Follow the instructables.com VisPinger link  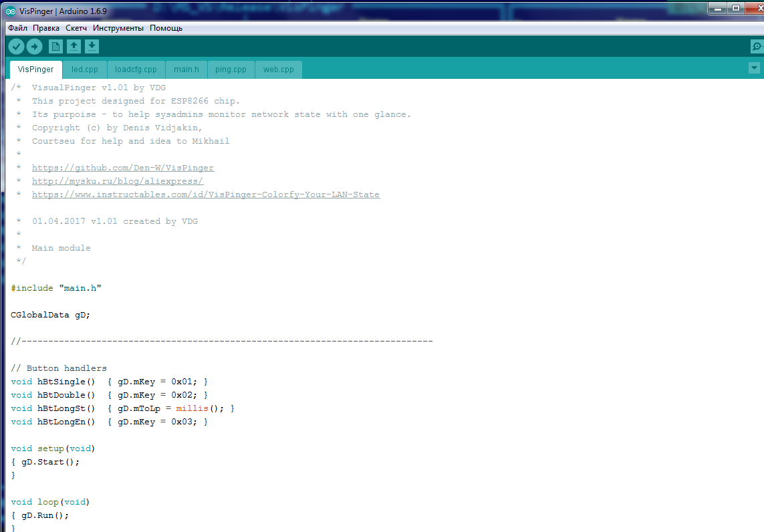206,194
